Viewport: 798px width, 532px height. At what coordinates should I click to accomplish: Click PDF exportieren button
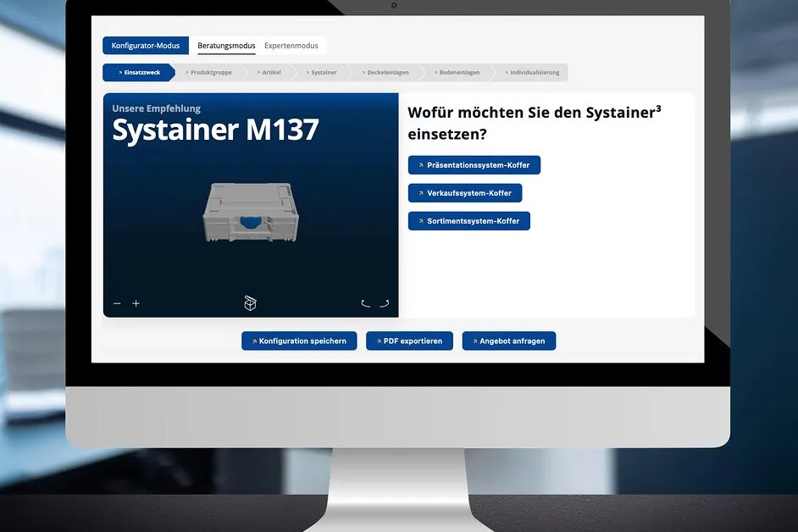(409, 341)
